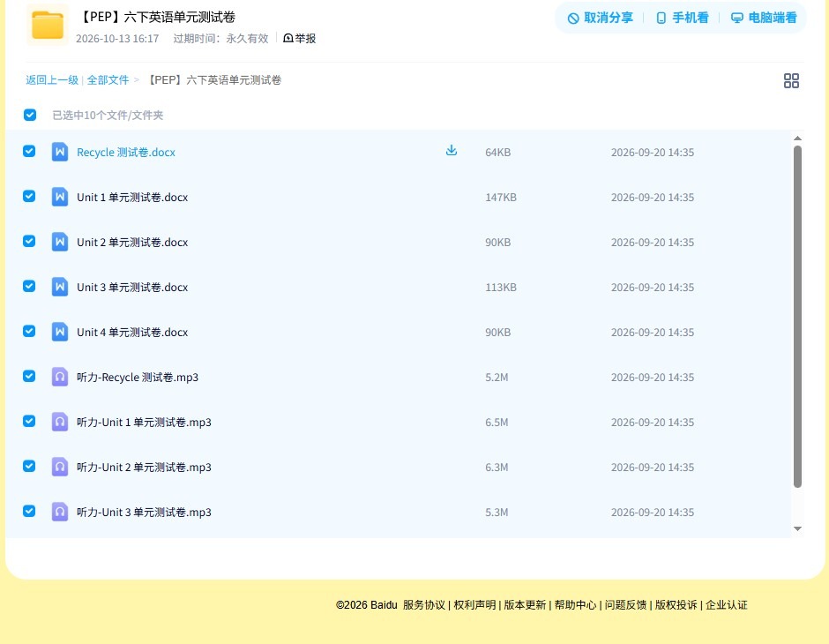Screen dimensions: 829x644
Task: Click audio icon of 听力-Unit 3 单元测试卷.mp3
Action: pyautogui.click(x=60, y=512)
